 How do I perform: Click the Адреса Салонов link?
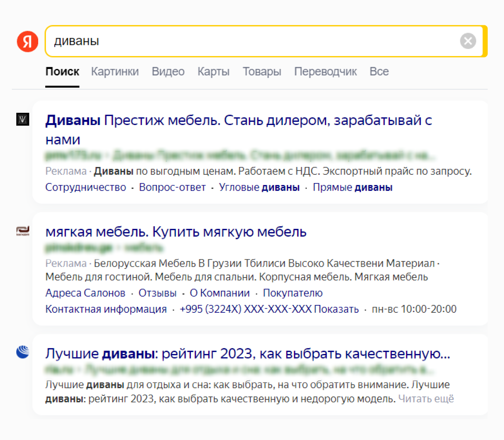pyautogui.click(x=85, y=293)
